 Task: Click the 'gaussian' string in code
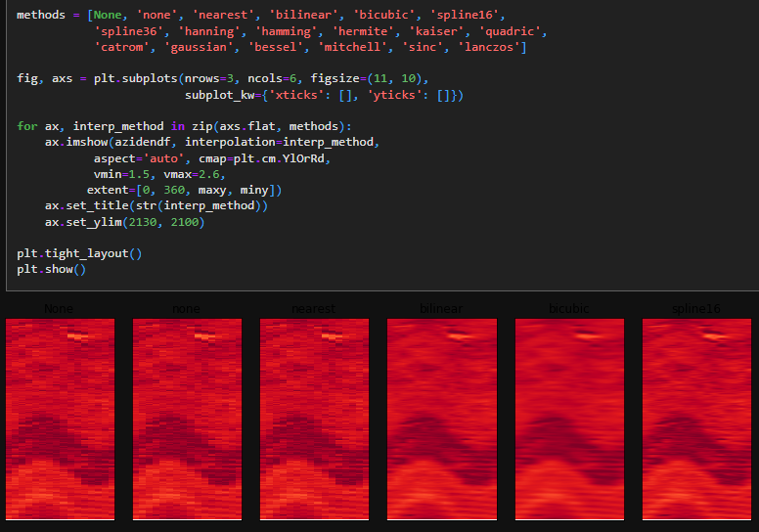199,48
